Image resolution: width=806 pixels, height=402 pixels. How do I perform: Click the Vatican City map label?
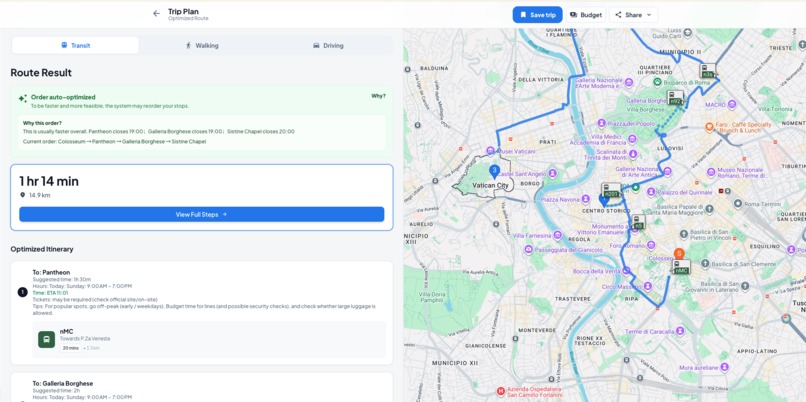coord(490,185)
